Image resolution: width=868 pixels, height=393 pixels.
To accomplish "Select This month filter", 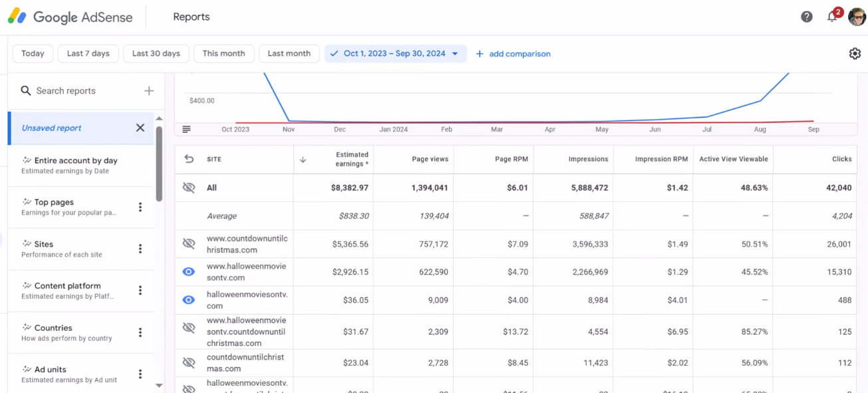I will tap(223, 54).
